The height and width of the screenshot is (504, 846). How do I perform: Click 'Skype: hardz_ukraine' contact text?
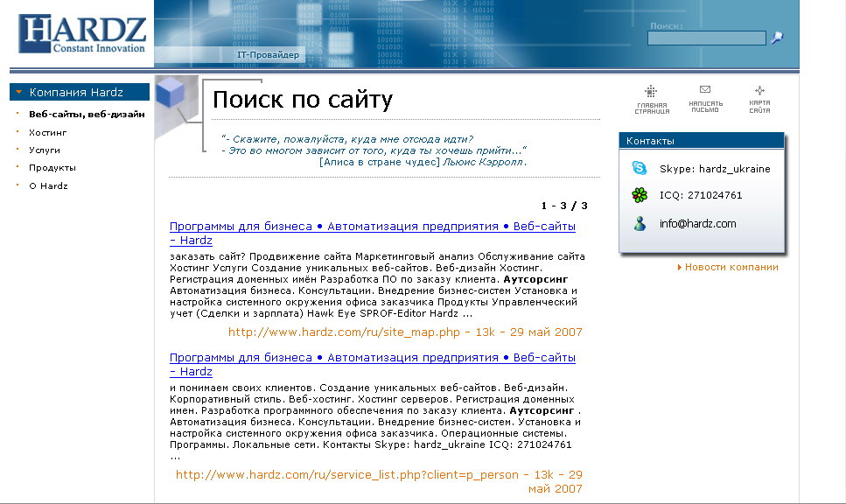tap(715, 169)
